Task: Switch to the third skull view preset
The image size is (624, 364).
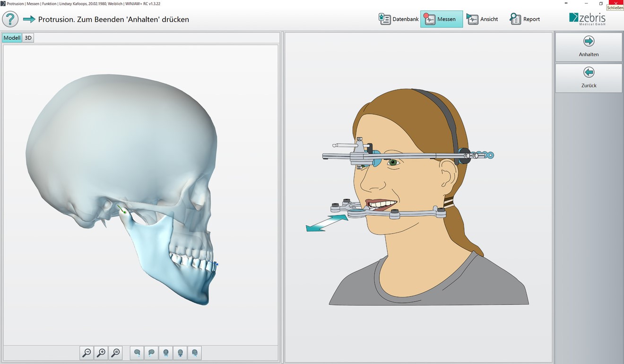Action: [x=166, y=353]
